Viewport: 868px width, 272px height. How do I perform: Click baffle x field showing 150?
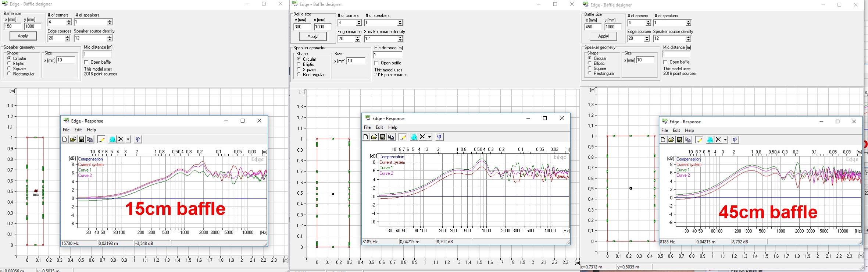(12, 27)
